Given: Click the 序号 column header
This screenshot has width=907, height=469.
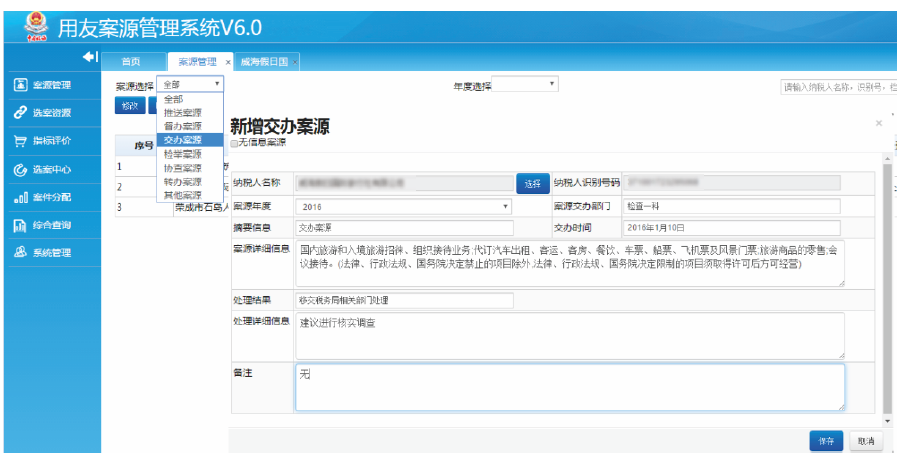Looking at the screenshot, I should 143,146.
